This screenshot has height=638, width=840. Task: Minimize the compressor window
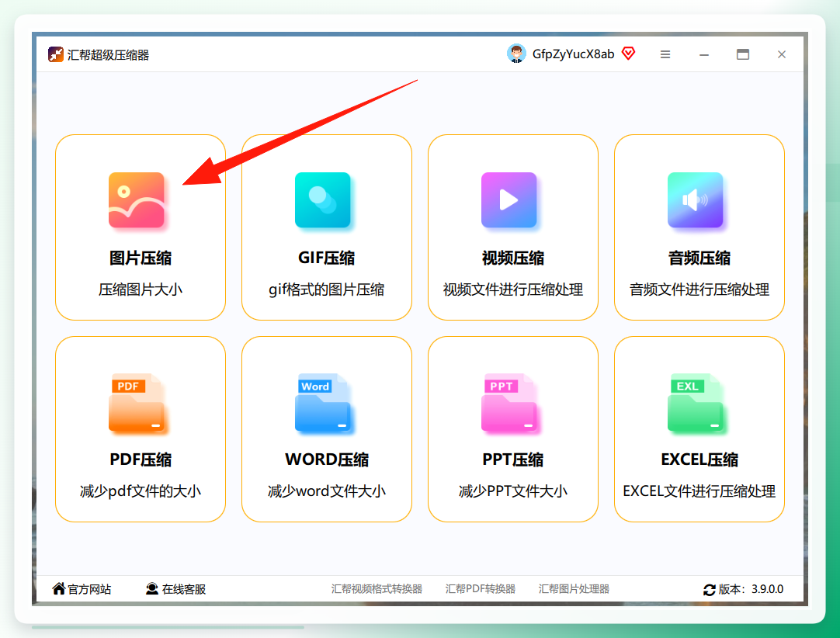704,54
